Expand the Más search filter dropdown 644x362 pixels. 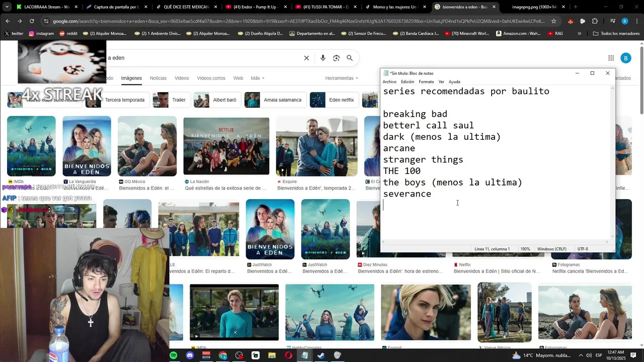(x=257, y=78)
